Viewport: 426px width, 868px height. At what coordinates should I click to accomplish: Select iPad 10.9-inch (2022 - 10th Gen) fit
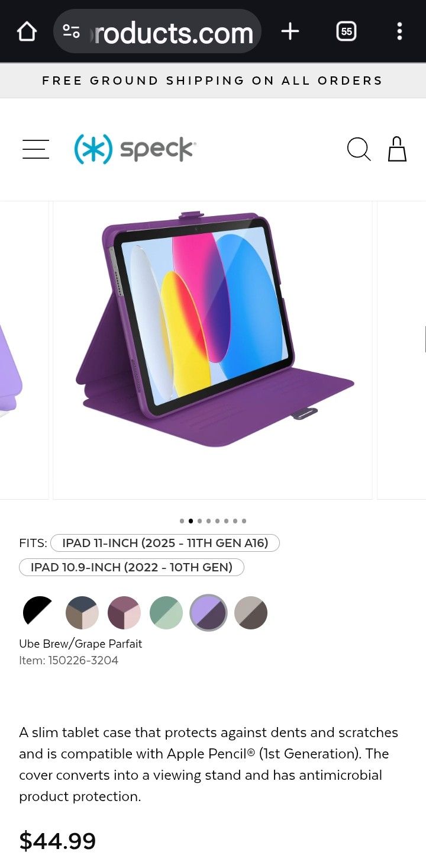131,567
